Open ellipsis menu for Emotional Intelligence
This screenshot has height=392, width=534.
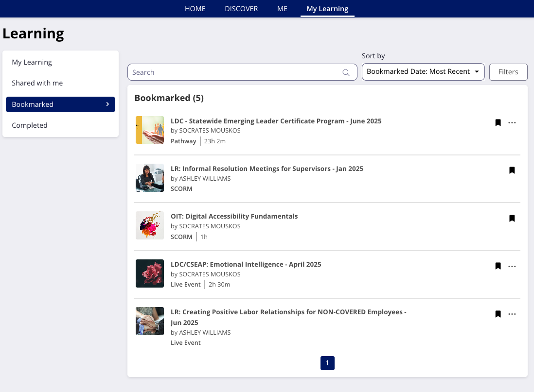pyautogui.click(x=512, y=266)
